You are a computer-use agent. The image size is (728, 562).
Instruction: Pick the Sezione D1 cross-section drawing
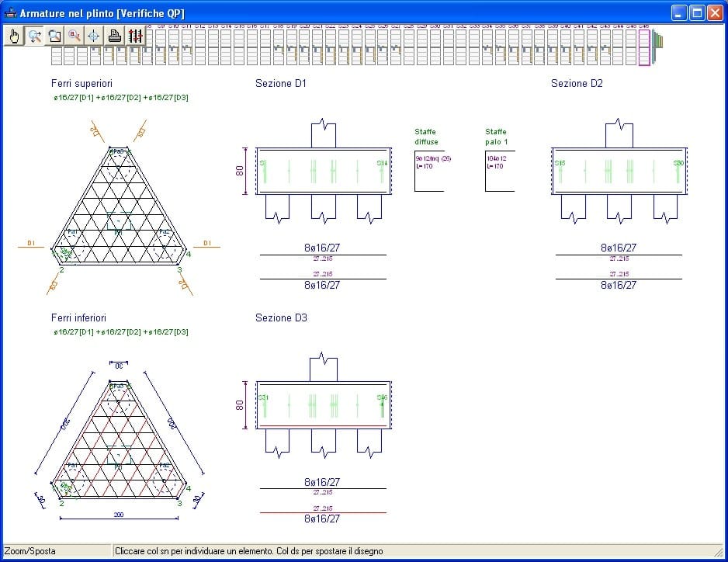323,171
